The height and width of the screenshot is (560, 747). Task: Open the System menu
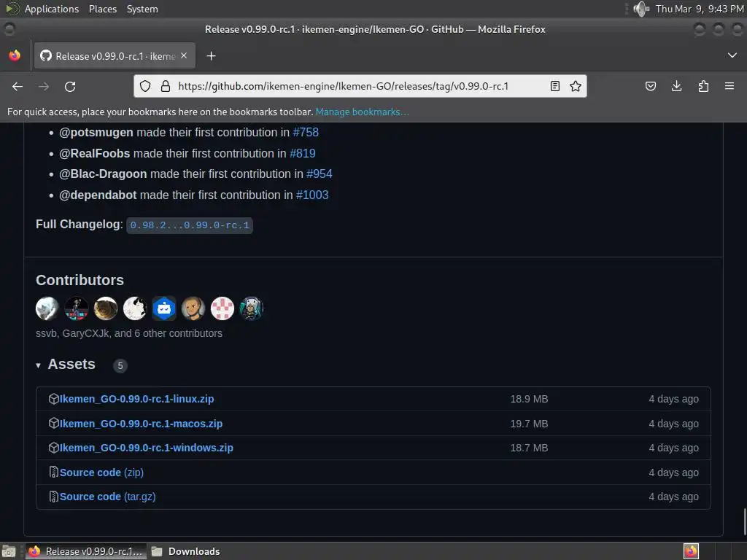pos(142,9)
